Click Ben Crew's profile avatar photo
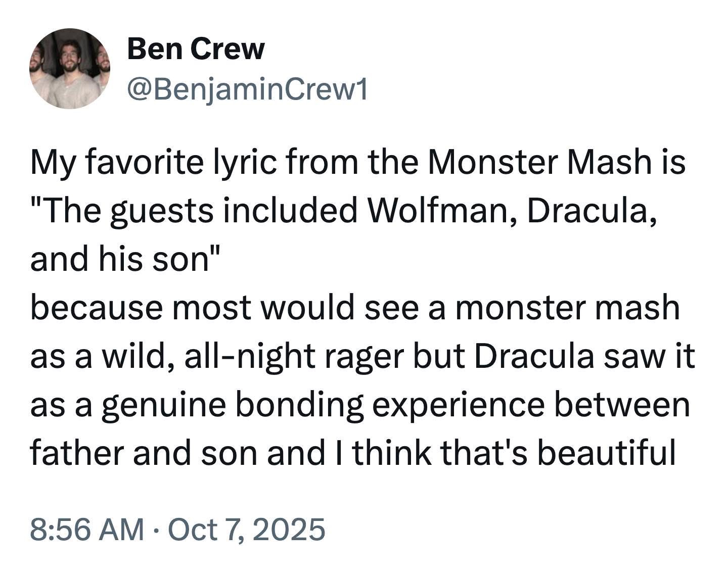The height and width of the screenshot is (574, 728). click(x=70, y=69)
